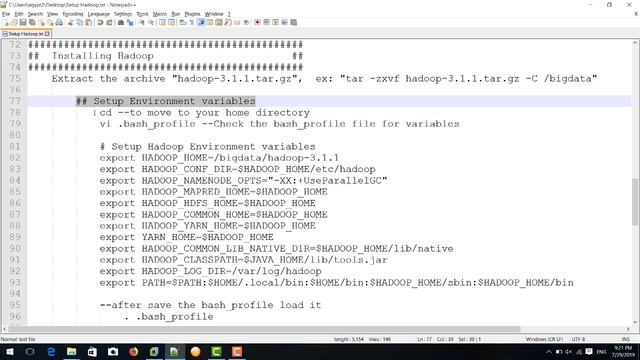Click the scroll right arrow at bottom
Image resolution: width=640 pixels, height=360 pixels.
point(628,329)
